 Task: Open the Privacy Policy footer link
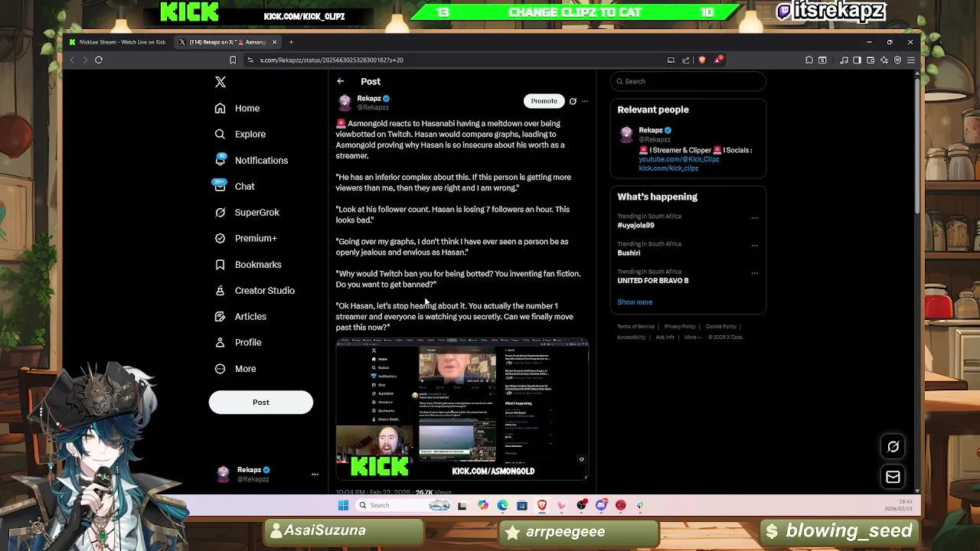tap(680, 327)
